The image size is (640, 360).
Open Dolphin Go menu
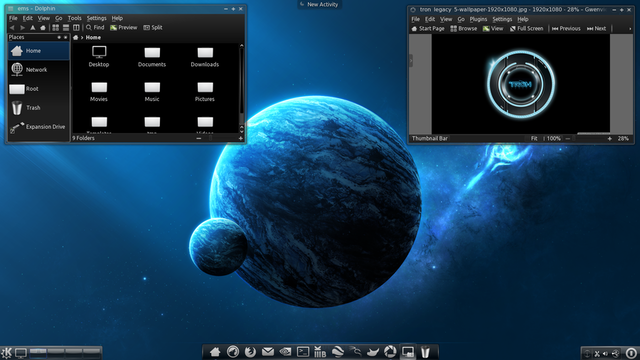59,18
